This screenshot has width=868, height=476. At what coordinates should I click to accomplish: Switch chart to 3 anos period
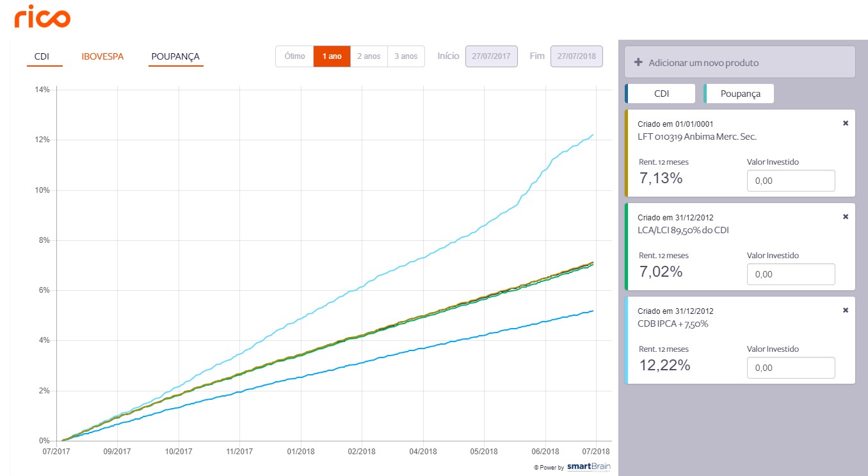click(x=406, y=56)
